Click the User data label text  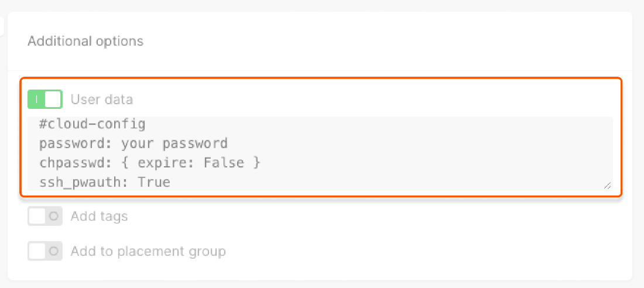(x=102, y=100)
